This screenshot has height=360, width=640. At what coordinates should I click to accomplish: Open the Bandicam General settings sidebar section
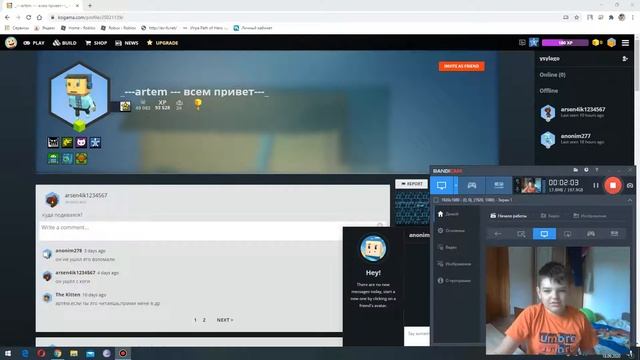pos(451,231)
